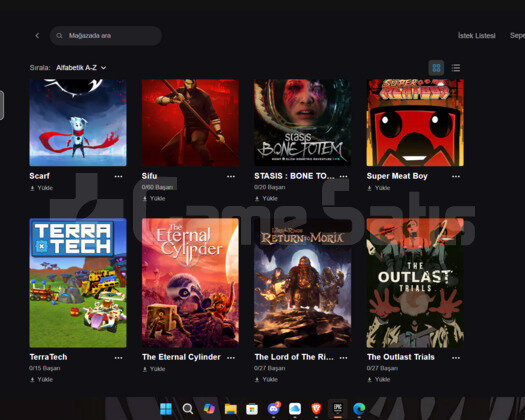Image resolution: width=525 pixels, height=420 pixels.
Task: Click 'The Outlast Trials' title text
Action: tap(401, 357)
